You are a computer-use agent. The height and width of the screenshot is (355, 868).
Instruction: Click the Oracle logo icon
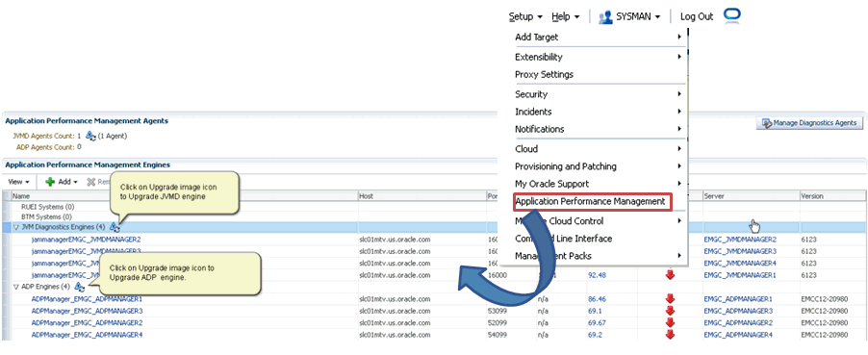(731, 16)
